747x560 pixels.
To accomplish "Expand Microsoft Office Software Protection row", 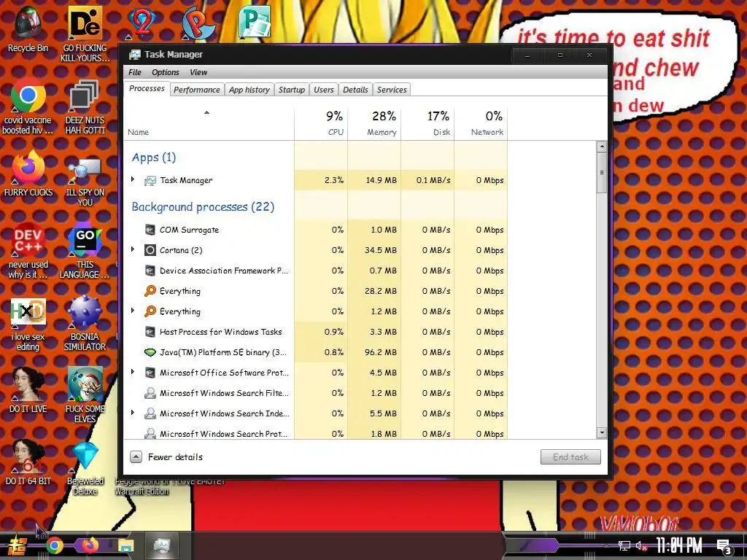I will [133, 371].
